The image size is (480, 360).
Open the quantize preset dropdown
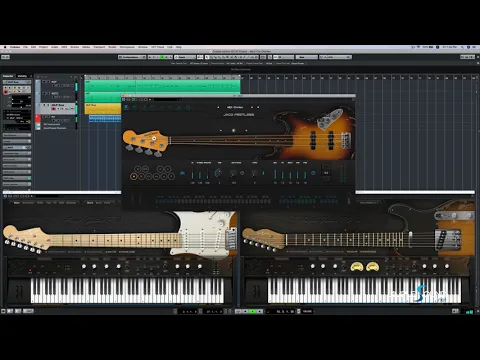(335, 57)
